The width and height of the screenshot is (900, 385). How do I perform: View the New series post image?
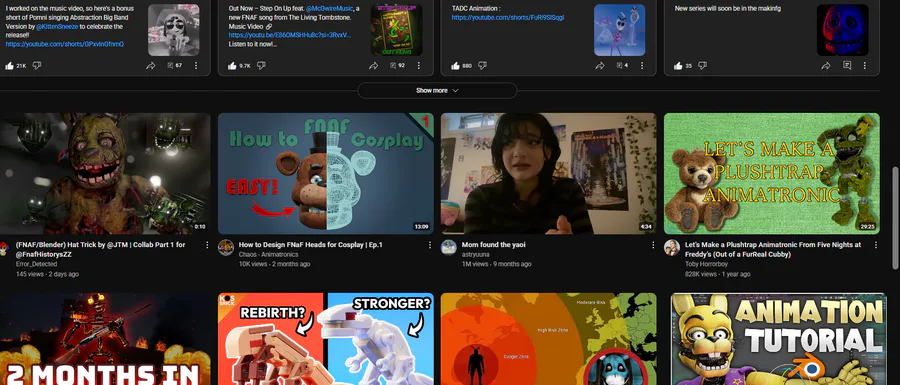click(x=842, y=30)
